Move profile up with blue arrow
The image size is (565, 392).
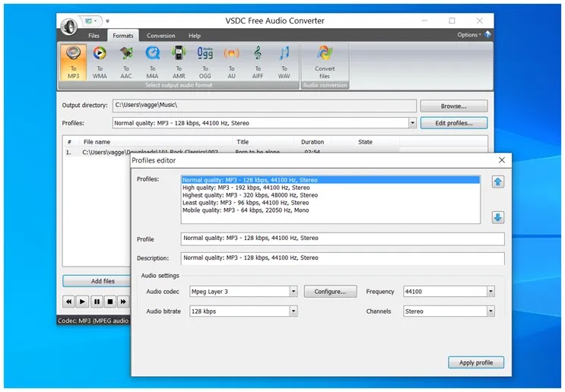pyautogui.click(x=498, y=182)
